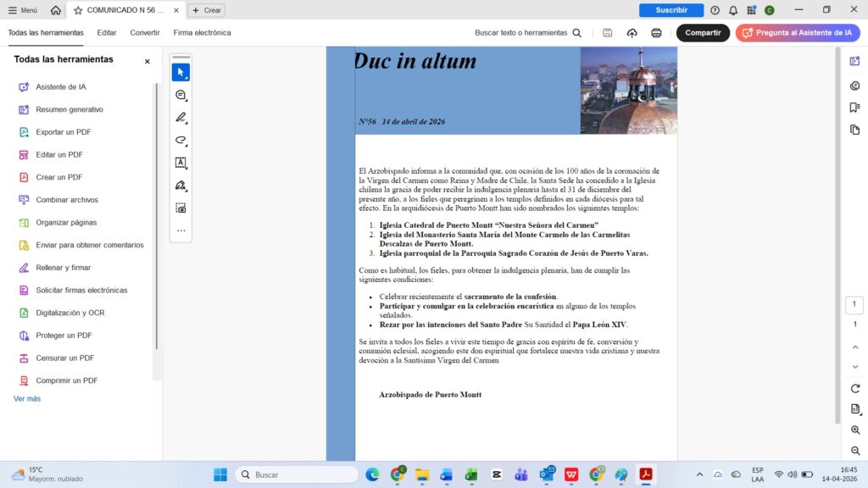Zoom in using magnifier plus icon
The width and height of the screenshot is (868, 488).
click(x=855, y=430)
